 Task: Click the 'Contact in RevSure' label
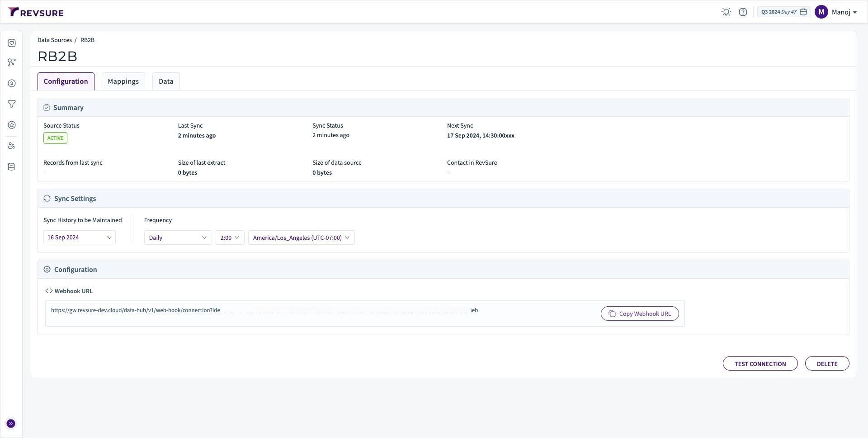point(472,163)
